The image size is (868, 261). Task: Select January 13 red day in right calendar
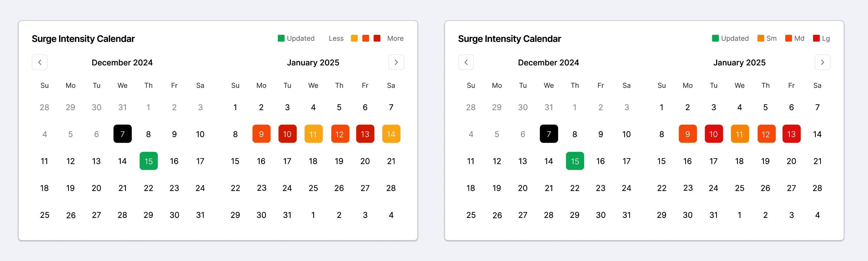pos(791,134)
